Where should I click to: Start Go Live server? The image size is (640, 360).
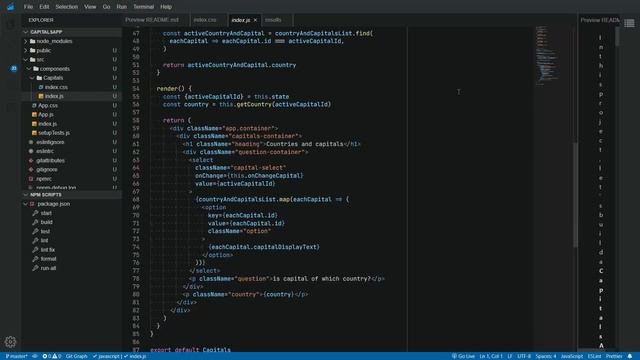463,356
